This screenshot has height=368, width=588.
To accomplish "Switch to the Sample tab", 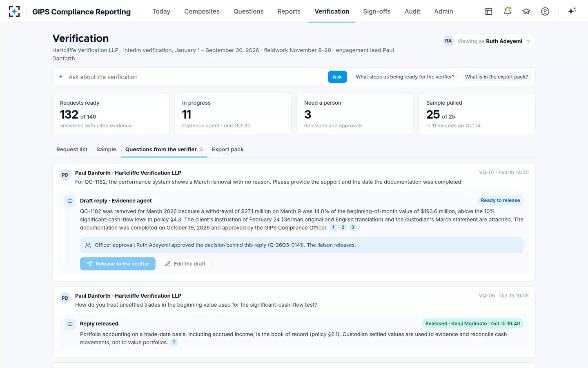I will click(106, 150).
